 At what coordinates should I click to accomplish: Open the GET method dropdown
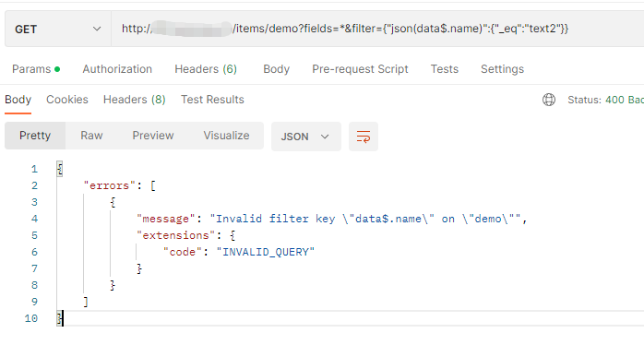coord(58,29)
